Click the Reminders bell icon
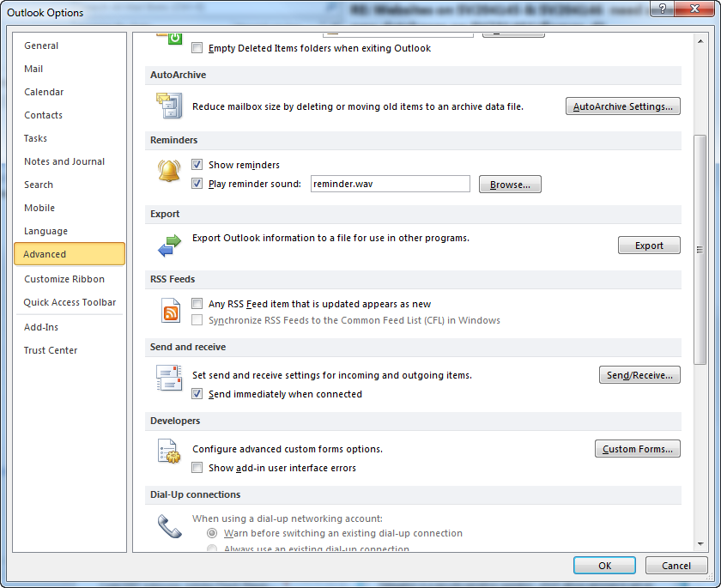 coord(169,171)
